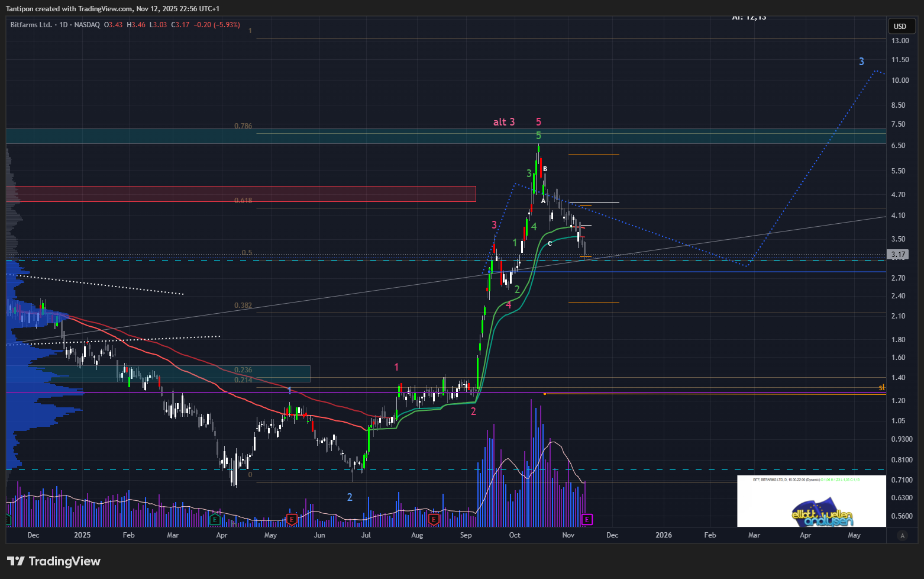Click the magenta earnings marker in November
The width and height of the screenshot is (924, 579).
(x=587, y=520)
